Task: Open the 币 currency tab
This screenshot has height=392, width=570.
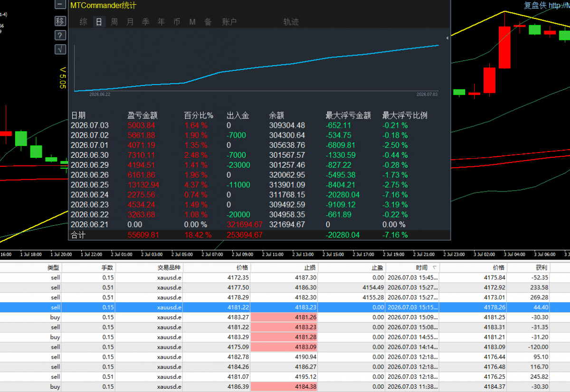Action: (177, 21)
